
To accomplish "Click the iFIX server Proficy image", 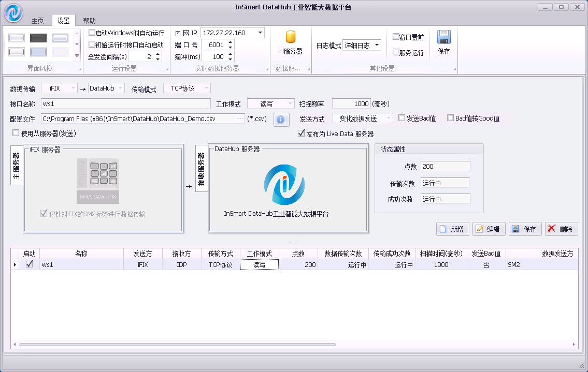I will click(98, 181).
